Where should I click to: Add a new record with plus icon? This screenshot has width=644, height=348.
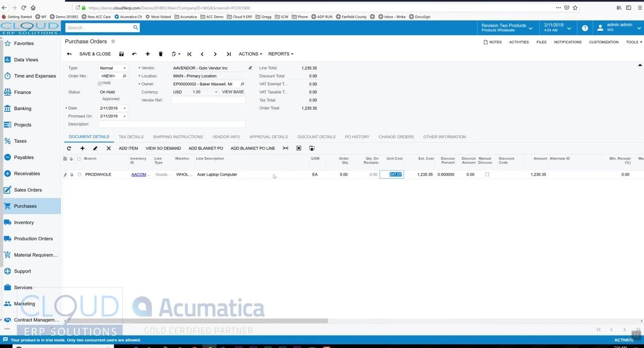(x=147, y=54)
